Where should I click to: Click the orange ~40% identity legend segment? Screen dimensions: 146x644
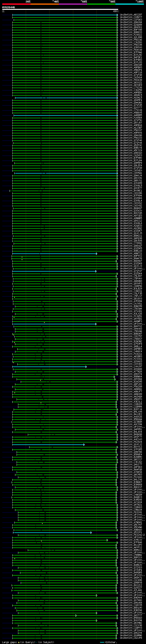[x=44, y=4]
